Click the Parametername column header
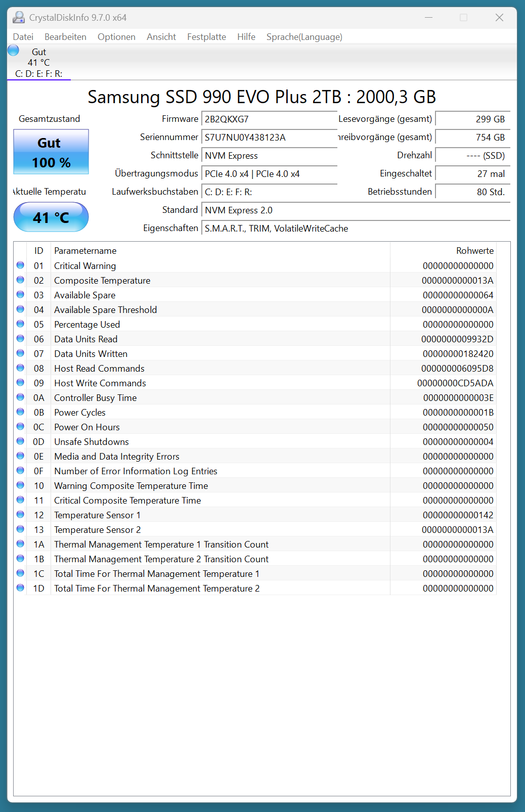This screenshot has height=812, width=525. [221, 251]
